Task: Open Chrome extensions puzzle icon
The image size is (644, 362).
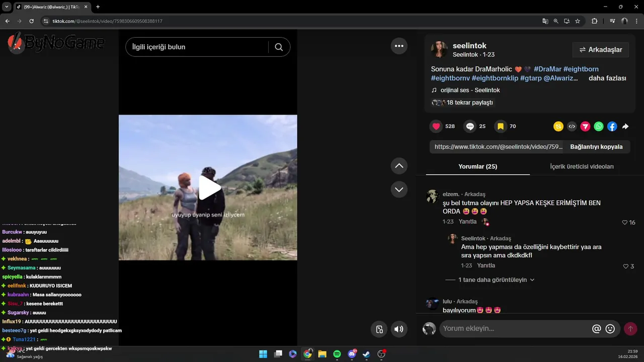Action: [x=594, y=21]
